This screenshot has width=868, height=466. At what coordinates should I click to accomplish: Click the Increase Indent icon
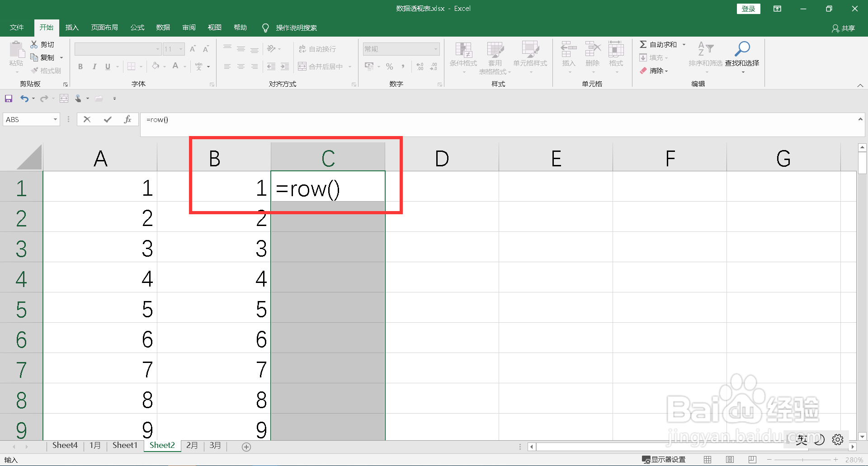point(285,66)
